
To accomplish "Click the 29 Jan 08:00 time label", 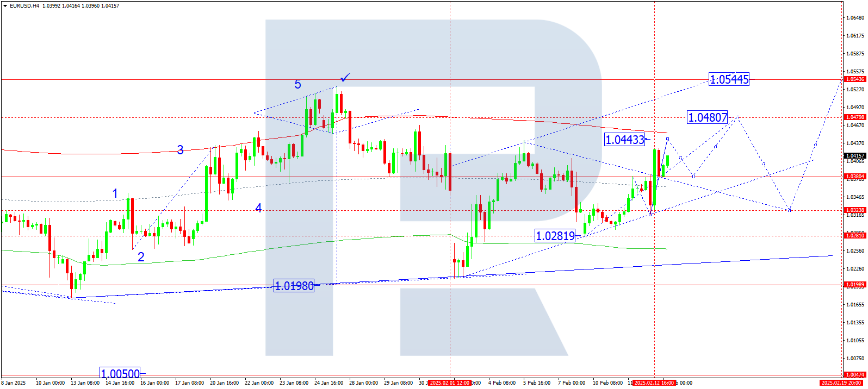I will [x=398, y=383].
